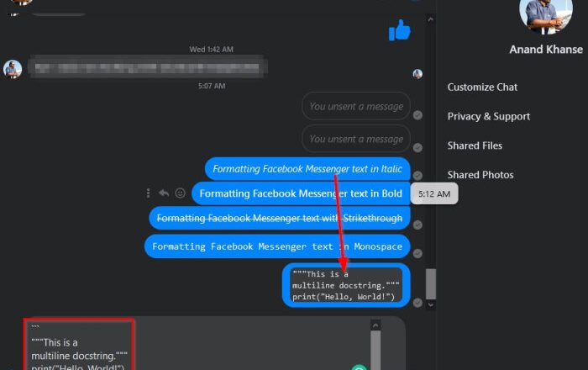Click scroll up arrow of chat scrollbar
Viewport: 588px width, 370px height.
pos(430,19)
